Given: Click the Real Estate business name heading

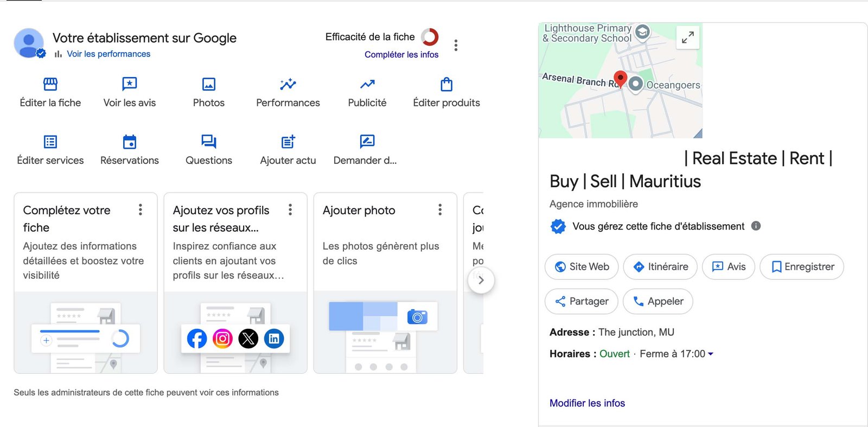Looking at the screenshot, I should tap(691, 170).
